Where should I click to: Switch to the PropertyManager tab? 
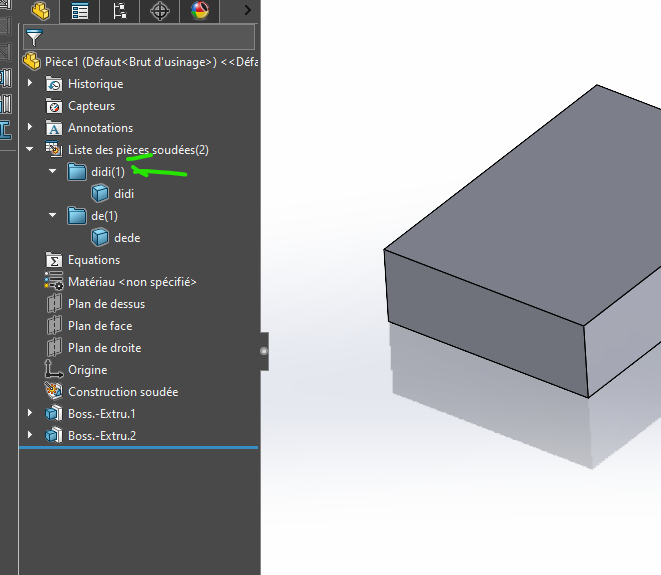pyautogui.click(x=80, y=11)
